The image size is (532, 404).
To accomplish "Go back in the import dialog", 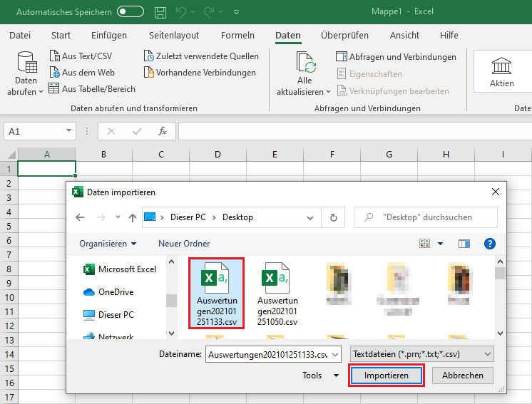I will (80, 217).
